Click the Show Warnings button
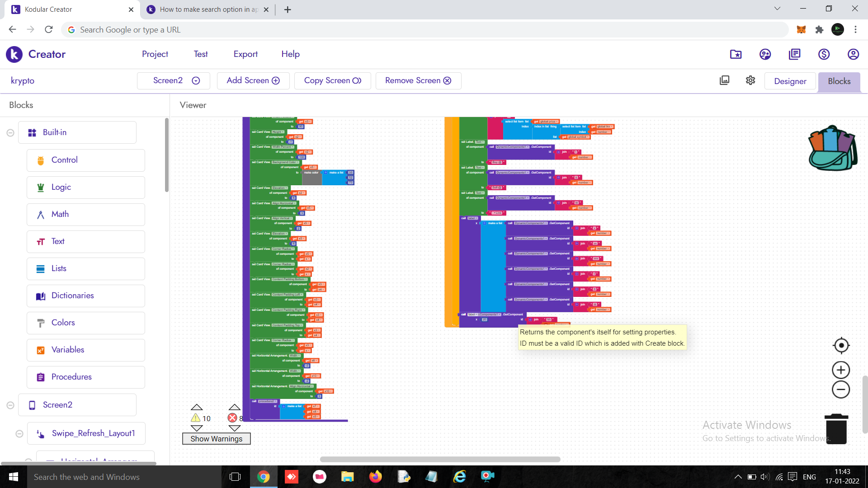Image resolution: width=868 pixels, height=488 pixels. [x=216, y=439]
